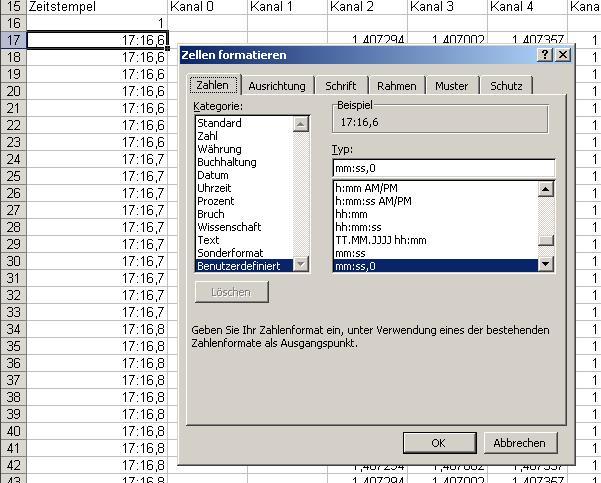The image size is (601, 483).
Task: Click the Typ list scrollbar thumb
Action: pyautogui.click(x=546, y=240)
